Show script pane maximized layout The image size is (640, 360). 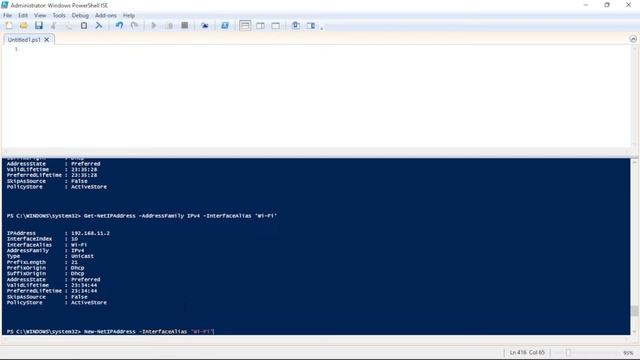coord(276,25)
